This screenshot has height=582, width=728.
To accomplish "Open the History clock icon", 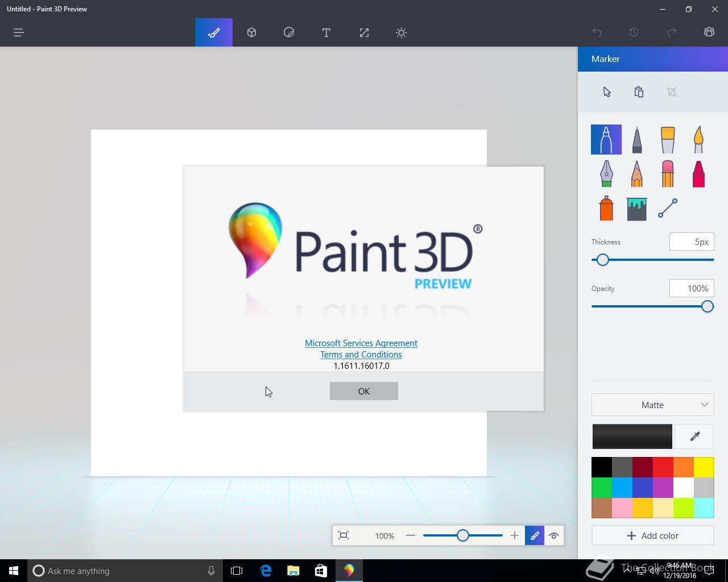I will (x=634, y=32).
